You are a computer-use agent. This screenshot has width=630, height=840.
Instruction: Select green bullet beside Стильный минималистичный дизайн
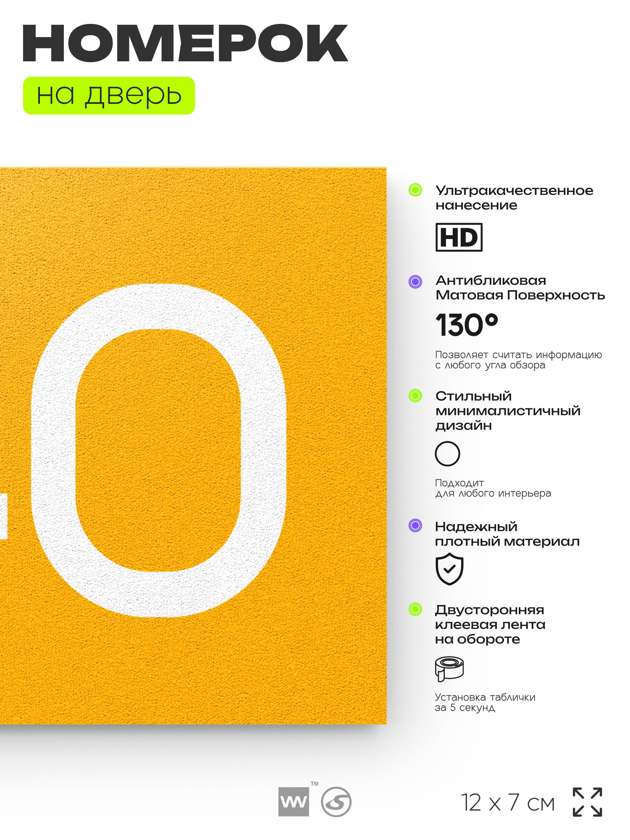click(415, 396)
